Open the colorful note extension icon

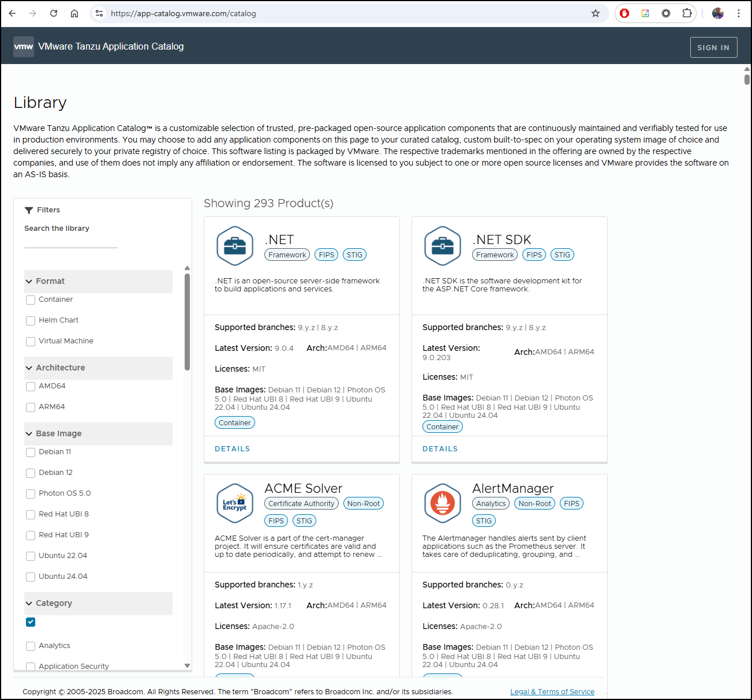645,13
